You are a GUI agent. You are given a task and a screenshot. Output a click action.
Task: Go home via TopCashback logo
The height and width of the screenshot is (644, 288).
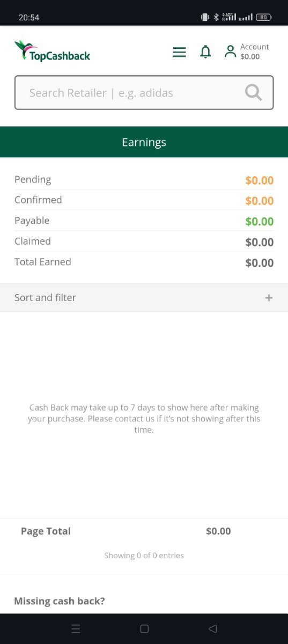pyautogui.click(x=52, y=51)
